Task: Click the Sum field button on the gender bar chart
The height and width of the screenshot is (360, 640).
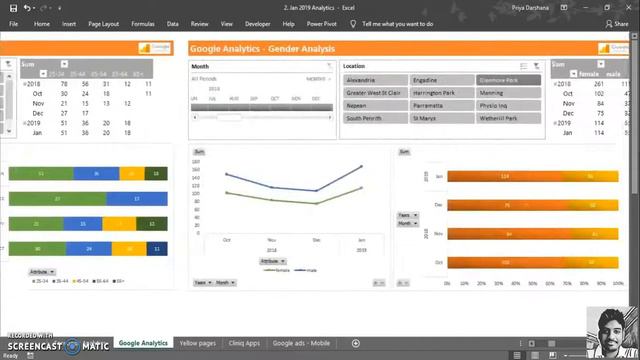Action: [404, 152]
